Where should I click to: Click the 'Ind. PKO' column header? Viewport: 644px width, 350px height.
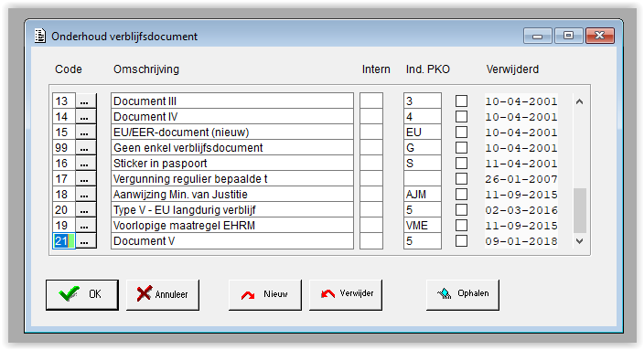427,69
